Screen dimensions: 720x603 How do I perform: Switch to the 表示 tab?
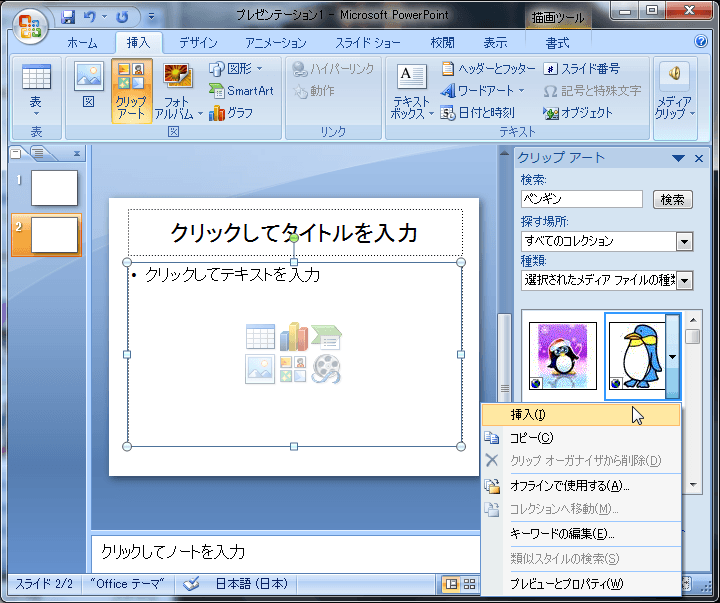(x=495, y=43)
